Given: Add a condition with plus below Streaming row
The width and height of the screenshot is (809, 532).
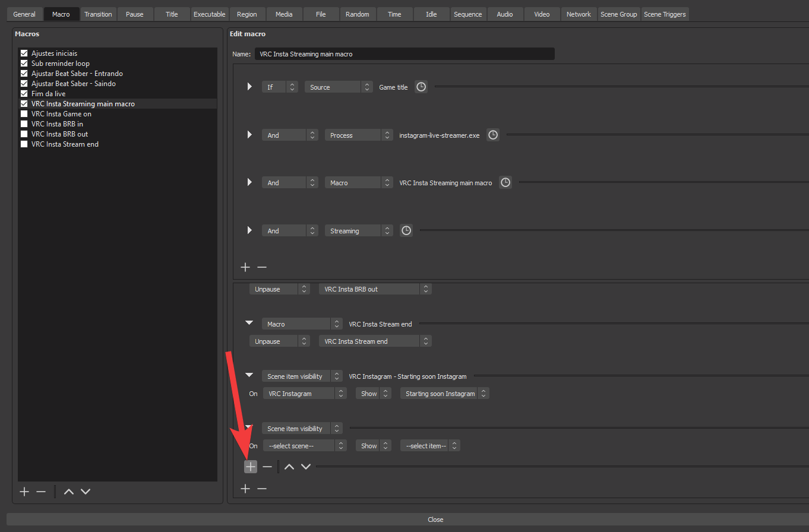Looking at the screenshot, I should click(x=245, y=268).
